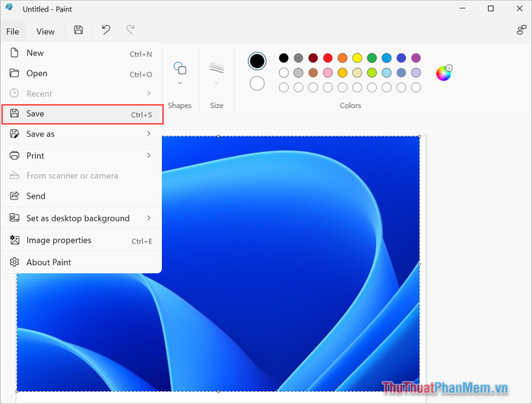532x404 pixels.
Task: Click the Send share icon in File menu
Action: point(14,196)
